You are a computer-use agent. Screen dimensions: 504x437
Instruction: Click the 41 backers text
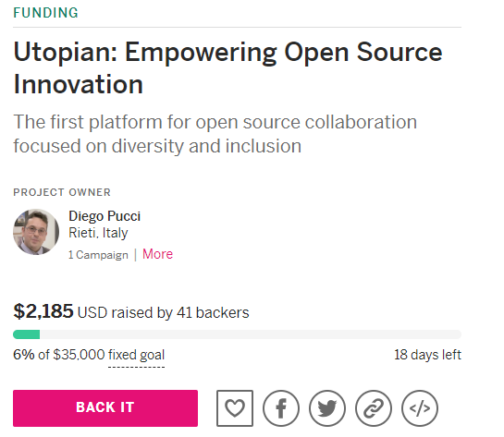[213, 312]
